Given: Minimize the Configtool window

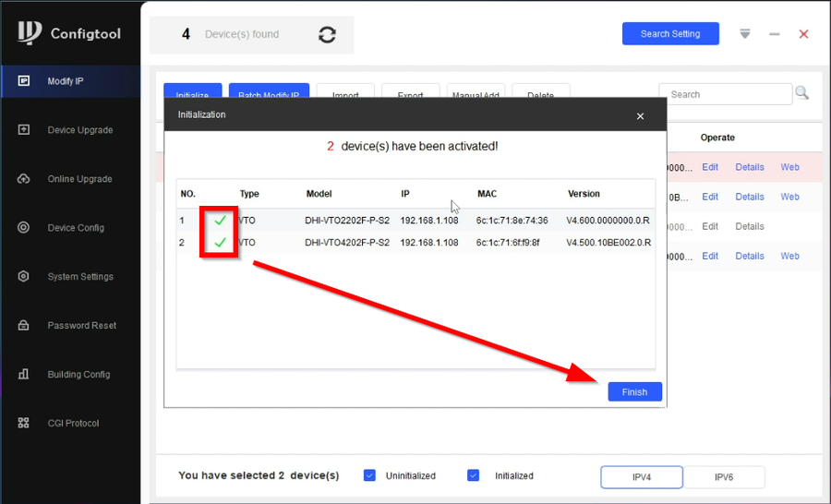Looking at the screenshot, I should 775,34.
